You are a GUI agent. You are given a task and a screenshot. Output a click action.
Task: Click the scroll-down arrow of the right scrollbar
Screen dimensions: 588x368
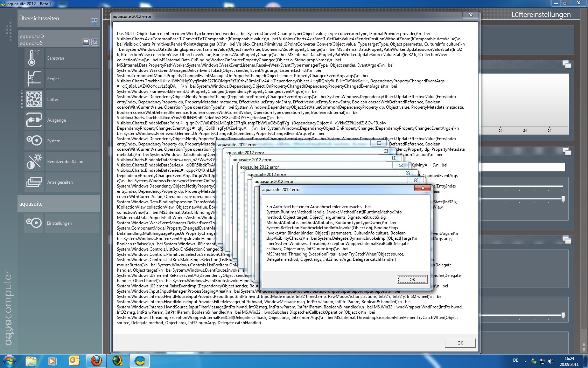(x=584, y=349)
